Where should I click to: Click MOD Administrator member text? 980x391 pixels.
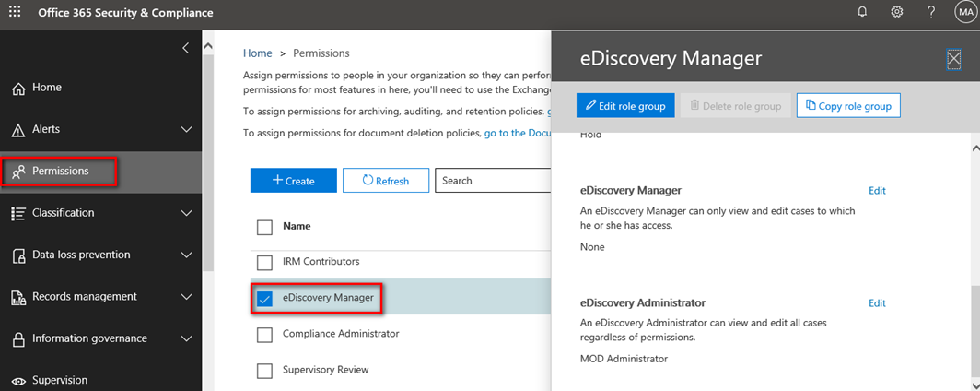pos(624,359)
